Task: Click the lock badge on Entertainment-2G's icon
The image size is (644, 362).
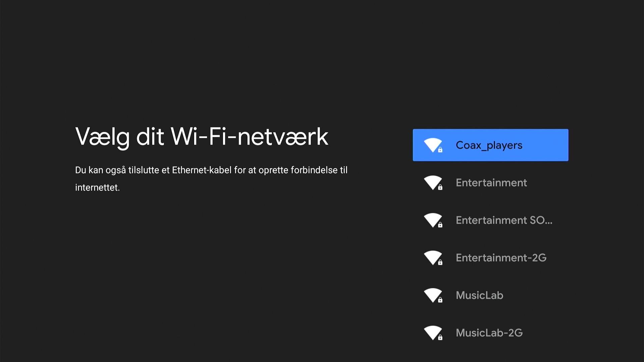Action: pyautogui.click(x=440, y=263)
